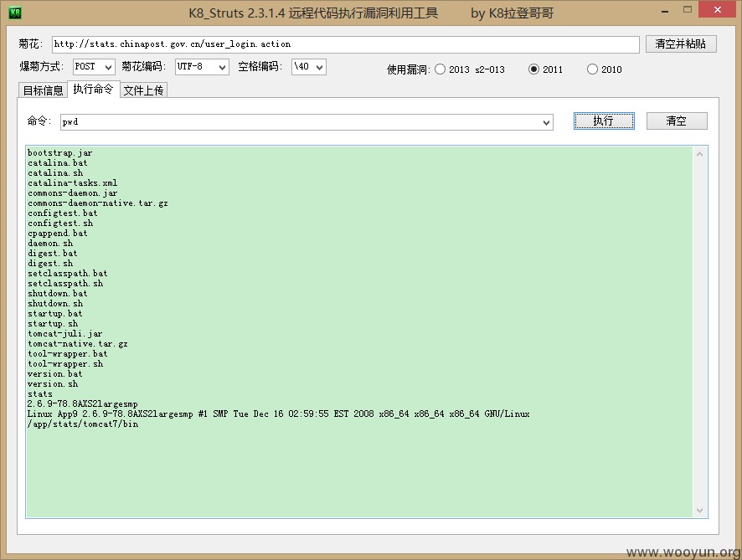Click configtest.bat in the output

click(x=63, y=213)
